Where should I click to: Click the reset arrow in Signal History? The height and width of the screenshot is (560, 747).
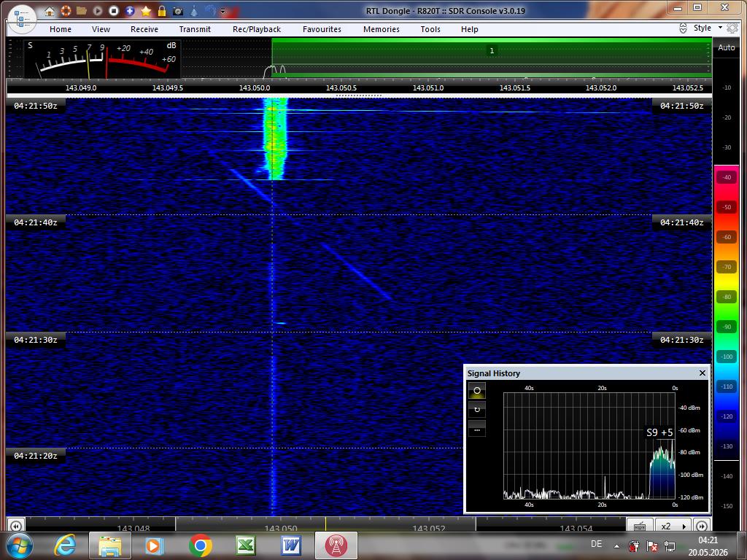click(x=477, y=410)
